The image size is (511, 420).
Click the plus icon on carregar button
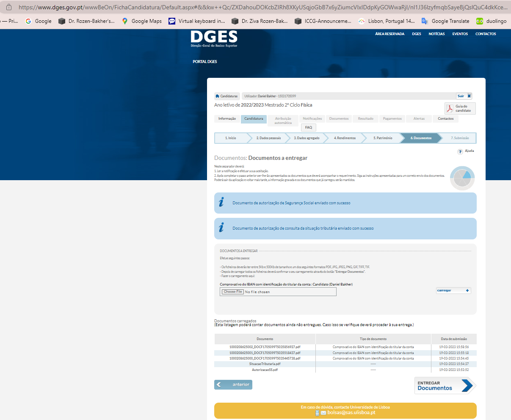[467, 291]
